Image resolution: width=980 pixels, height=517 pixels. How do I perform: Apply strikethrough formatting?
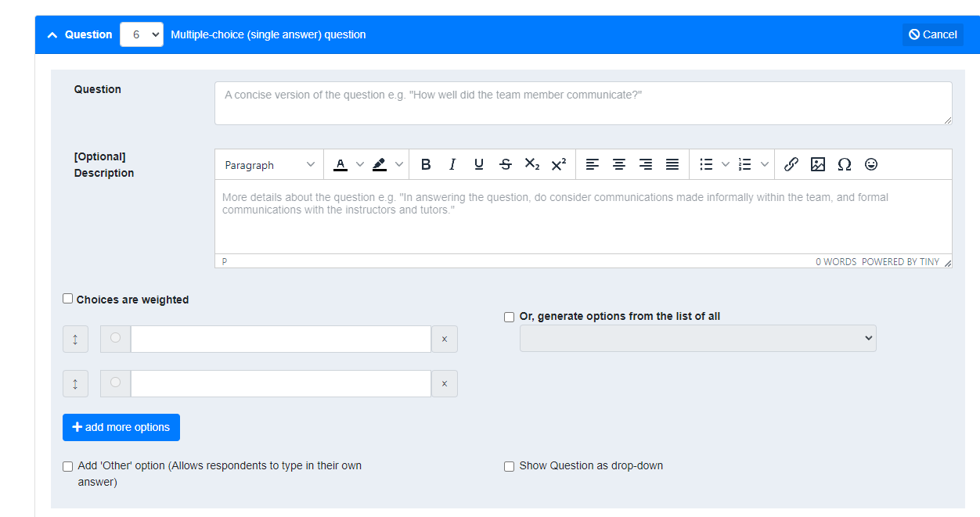(506, 164)
